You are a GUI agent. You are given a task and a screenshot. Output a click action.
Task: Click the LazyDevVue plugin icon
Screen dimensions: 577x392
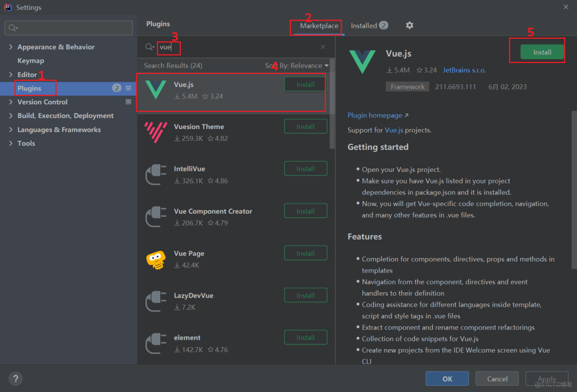[x=155, y=301]
